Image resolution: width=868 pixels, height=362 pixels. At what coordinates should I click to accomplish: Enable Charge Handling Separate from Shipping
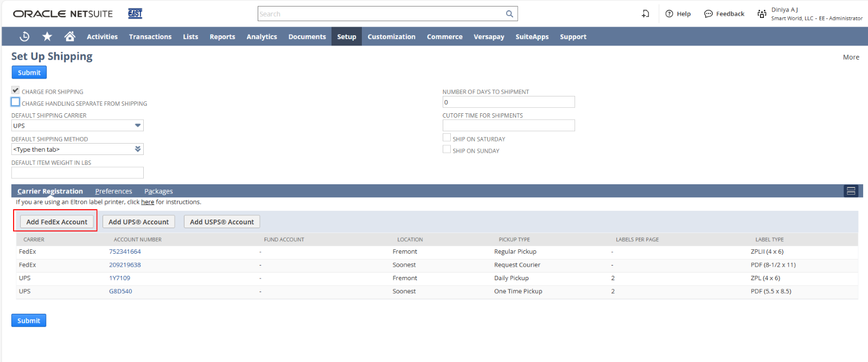click(16, 102)
